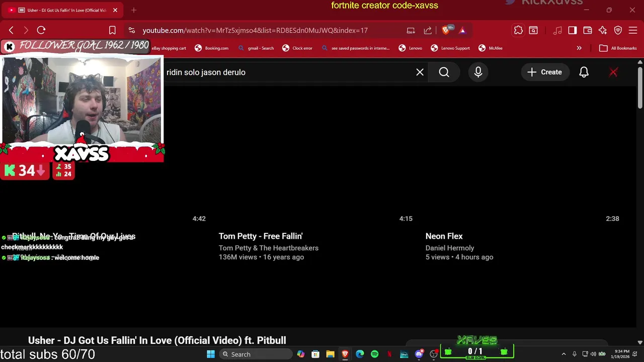Open the Lenovo Support bookmark

coord(450,48)
